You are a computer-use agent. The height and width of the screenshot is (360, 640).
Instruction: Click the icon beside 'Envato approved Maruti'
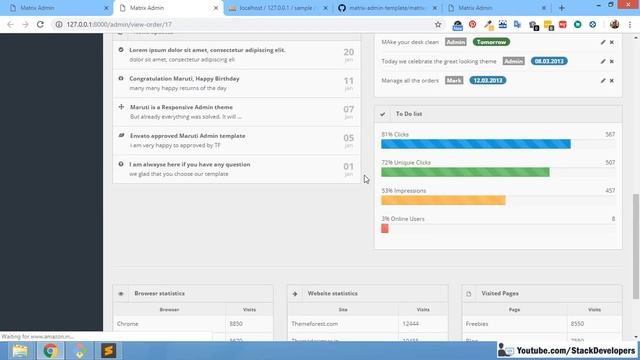(x=121, y=135)
